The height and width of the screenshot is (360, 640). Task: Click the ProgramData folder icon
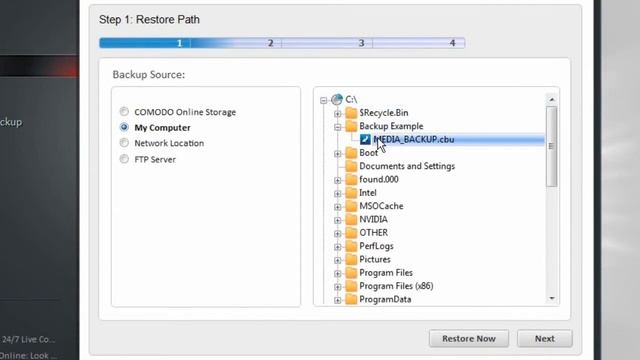[x=351, y=299]
